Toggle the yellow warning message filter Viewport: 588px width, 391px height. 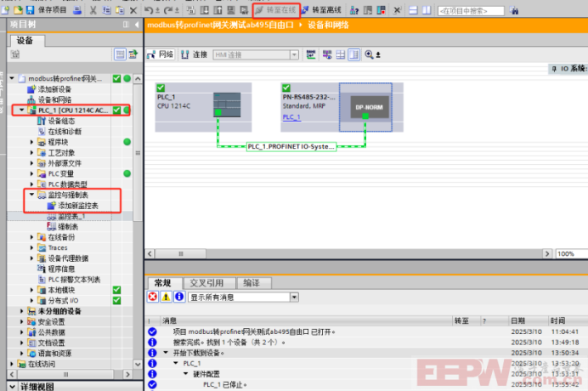[x=166, y=297]
